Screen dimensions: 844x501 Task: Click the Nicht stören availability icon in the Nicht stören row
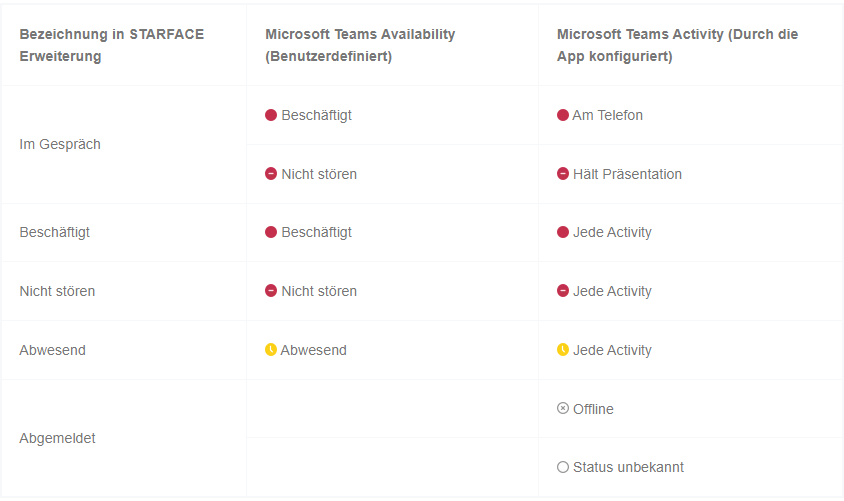pyautogui.click(x=271, y=291)
